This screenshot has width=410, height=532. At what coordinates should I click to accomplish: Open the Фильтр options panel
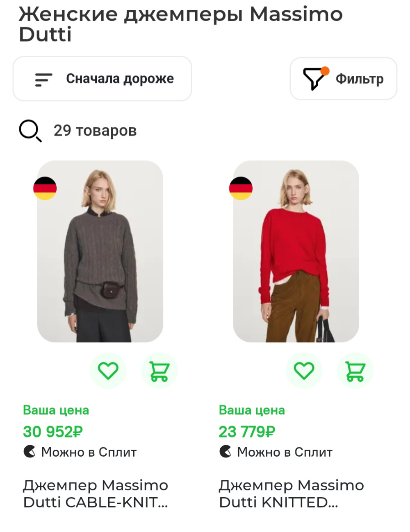click(343, 79)
